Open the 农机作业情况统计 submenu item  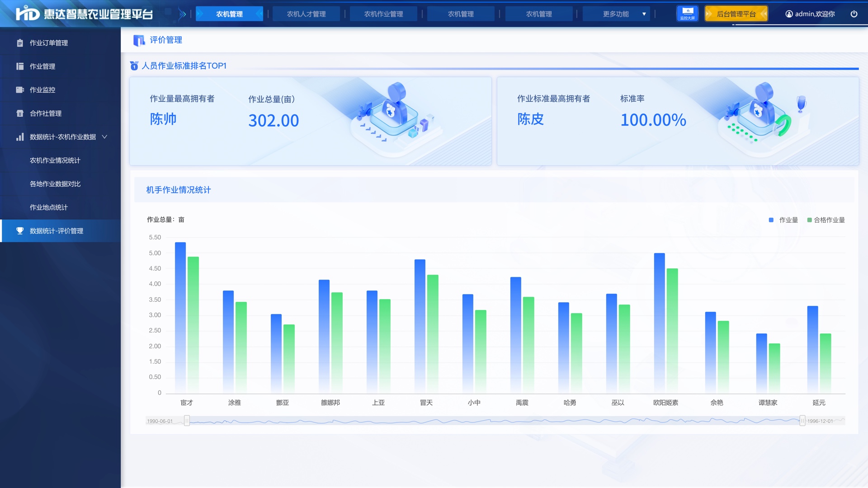click(55, 160)
